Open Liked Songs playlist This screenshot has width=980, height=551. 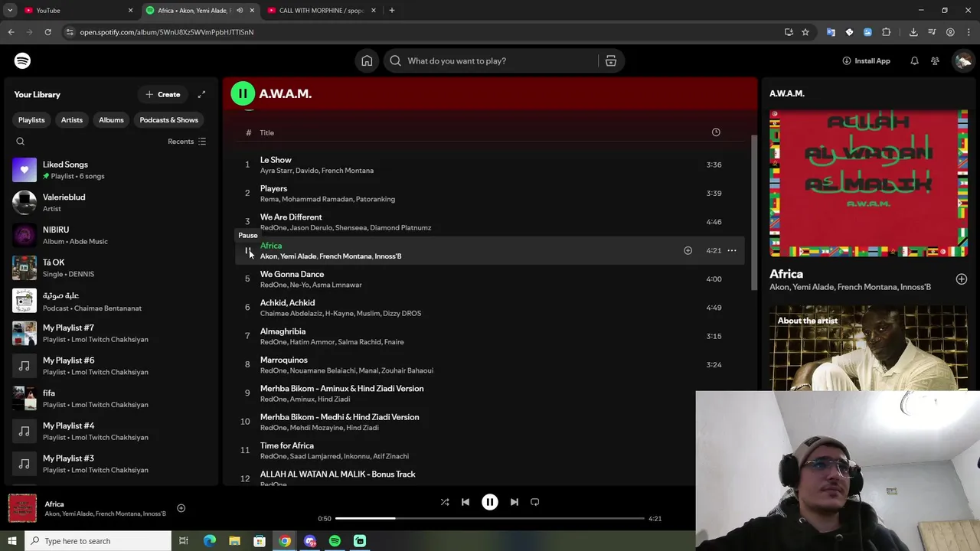109,170
